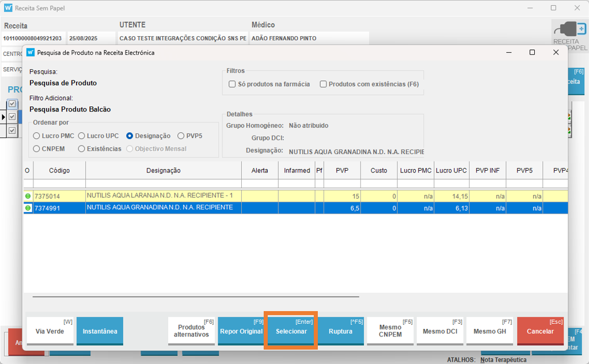Viewport: 589px width, 364px height.
Task: Click the Ruptura button
Action: pos(341,331)
